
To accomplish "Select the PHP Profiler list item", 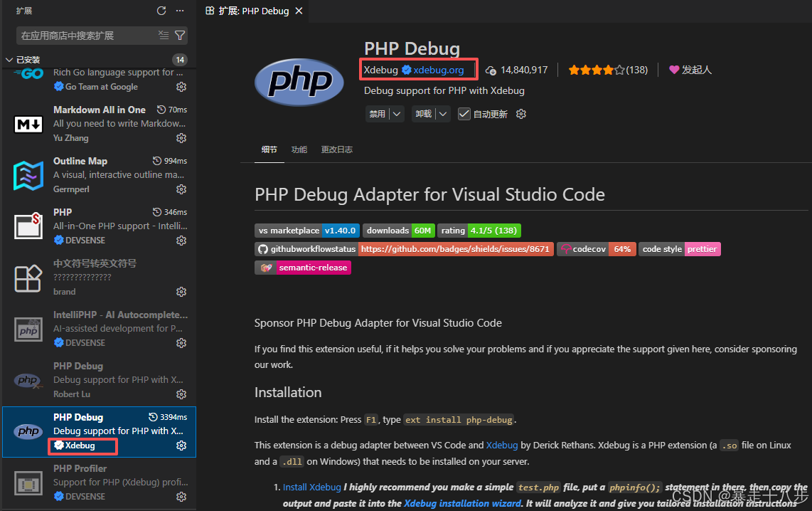I will [99, 483].
